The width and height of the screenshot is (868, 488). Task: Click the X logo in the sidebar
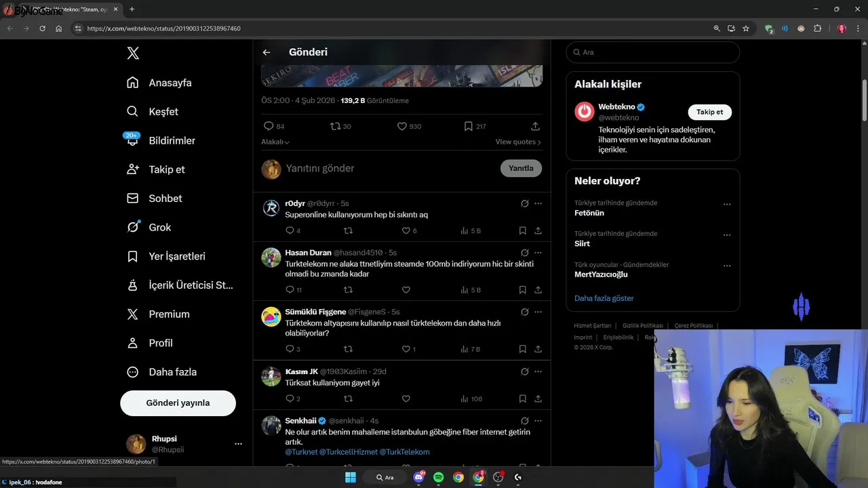click(x=133, y=54)
